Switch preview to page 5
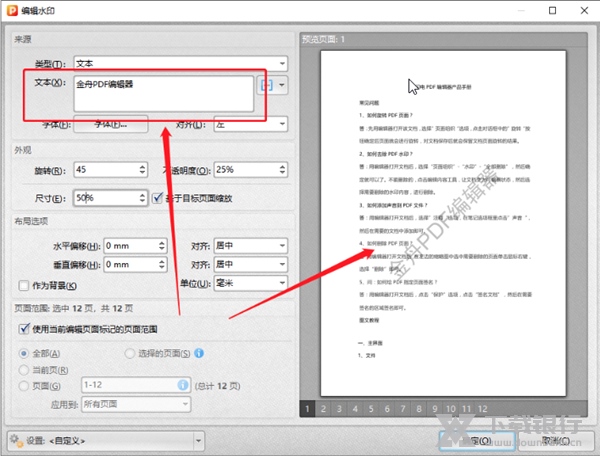The height and width of the screenshot is (456, 600). pos(371,409)
